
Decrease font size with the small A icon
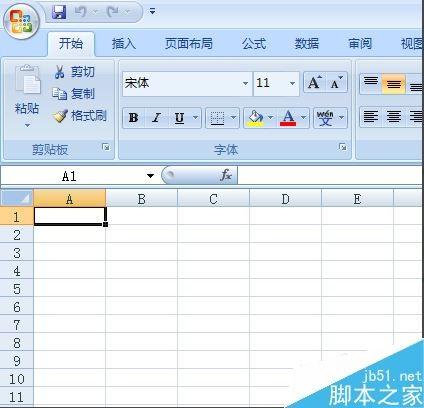coord(336,83)
